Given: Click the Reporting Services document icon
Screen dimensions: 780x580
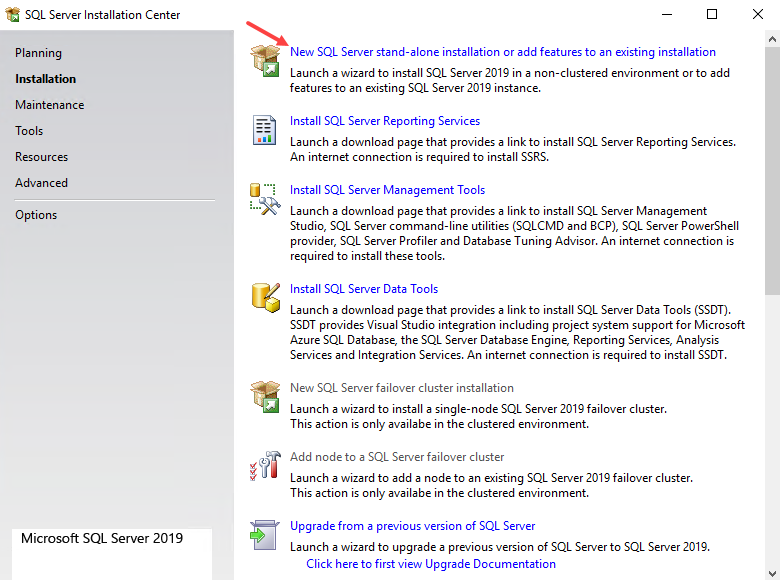Looking at the screenshot, I should click(264, 130).
